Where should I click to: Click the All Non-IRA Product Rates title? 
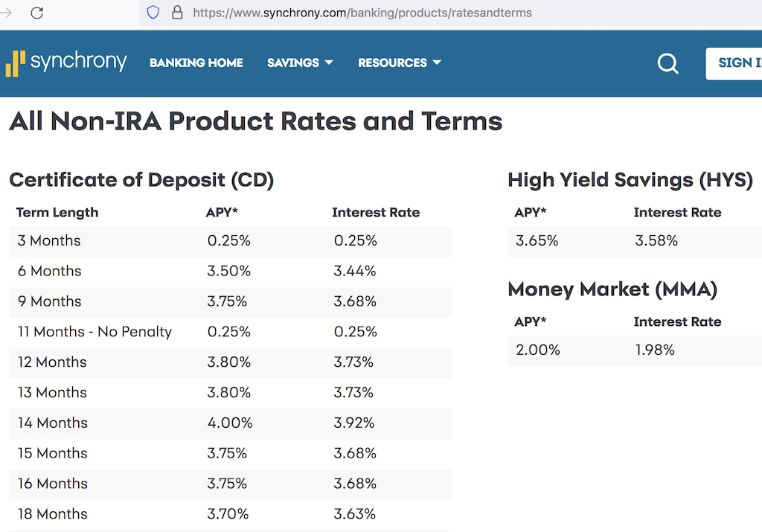[255, 121]
